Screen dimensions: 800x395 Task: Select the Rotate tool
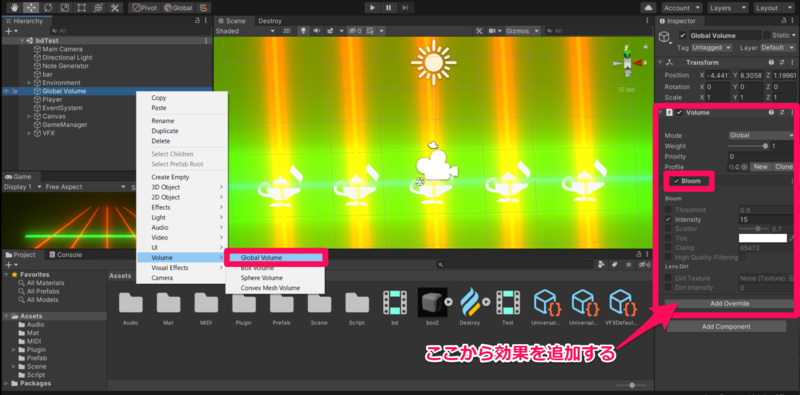48,8
